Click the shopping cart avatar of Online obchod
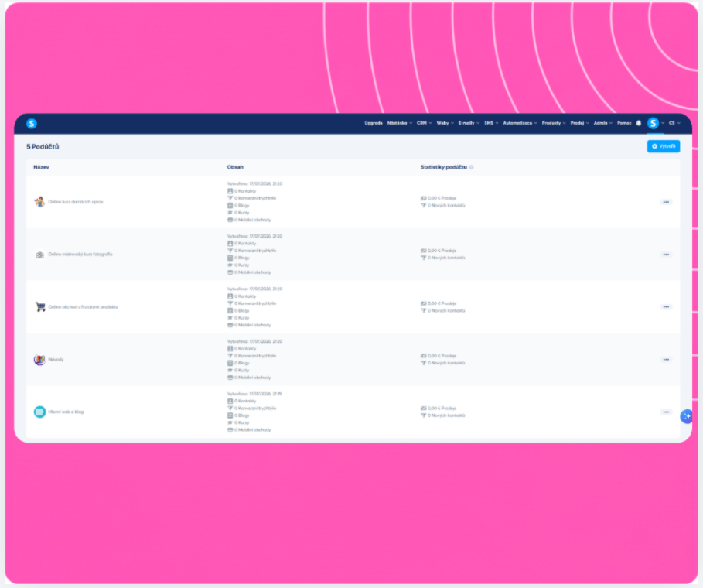Screen dimensions: 703x588 (x=40, y=307)
